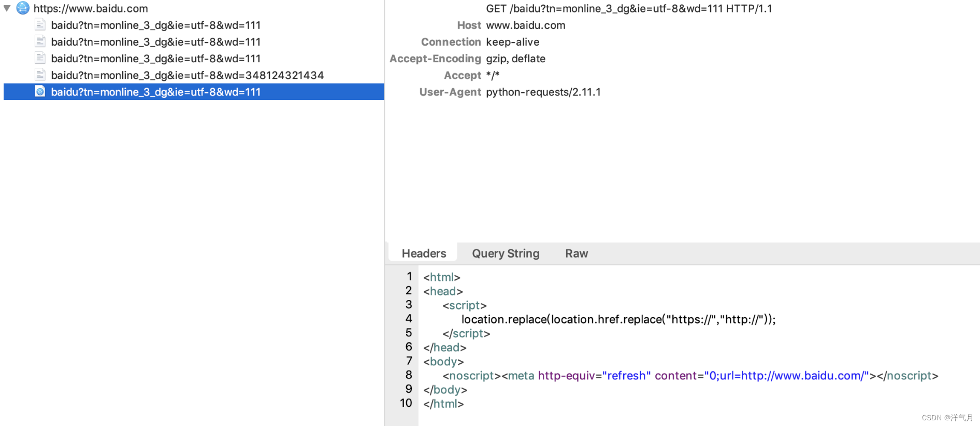Click the opening <head> tag on line 2

443,291
